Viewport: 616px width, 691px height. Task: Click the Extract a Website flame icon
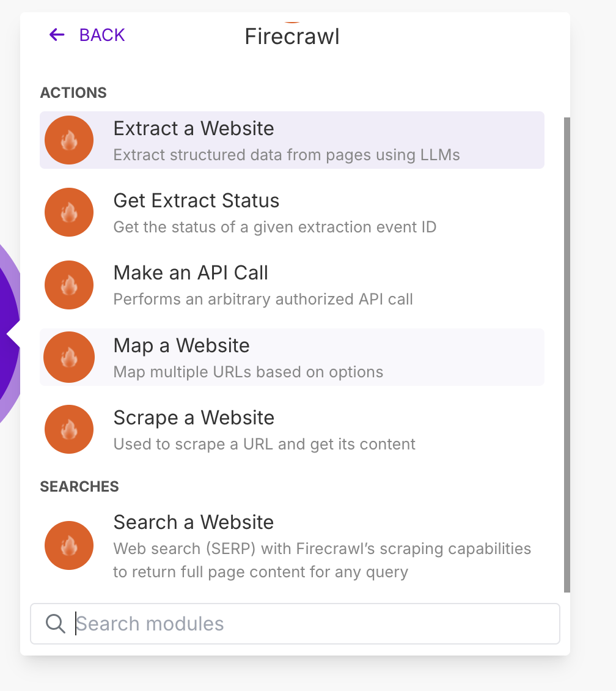pyautogui.click(x=69, y=140)
